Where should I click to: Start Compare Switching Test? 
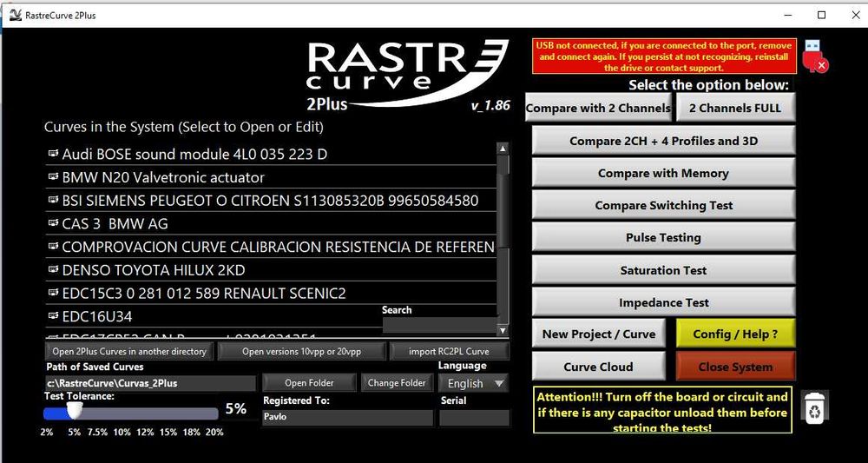pyautogui.click(x=663, y=205)
